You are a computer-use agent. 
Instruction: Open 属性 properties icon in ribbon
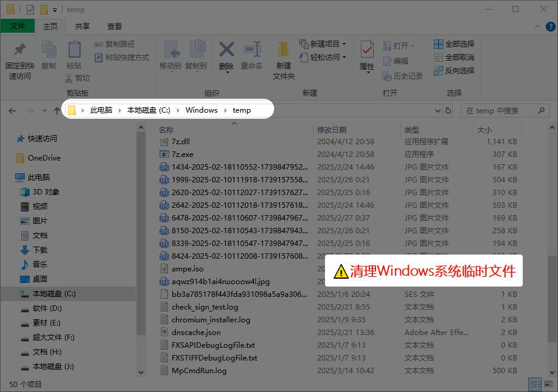pyautogui.click(x=367, y=50)
